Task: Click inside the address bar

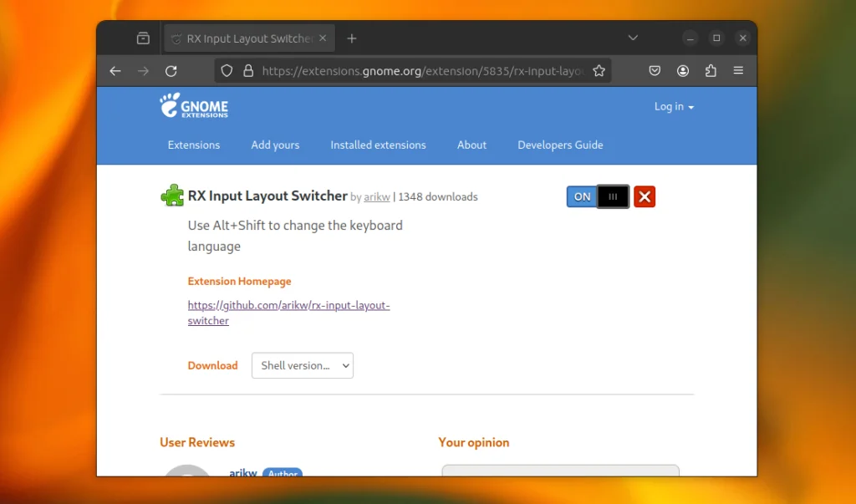Action: 418,71
